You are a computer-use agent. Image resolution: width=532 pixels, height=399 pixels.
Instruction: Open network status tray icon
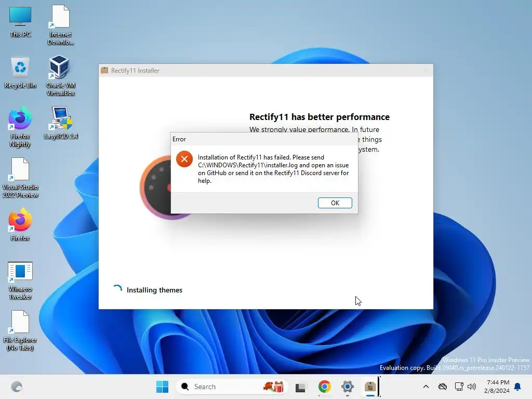pyautogui.click(x=459, y=387)
